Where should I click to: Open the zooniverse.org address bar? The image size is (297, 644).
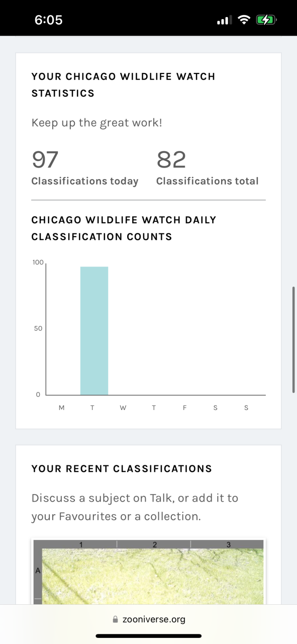148,619
